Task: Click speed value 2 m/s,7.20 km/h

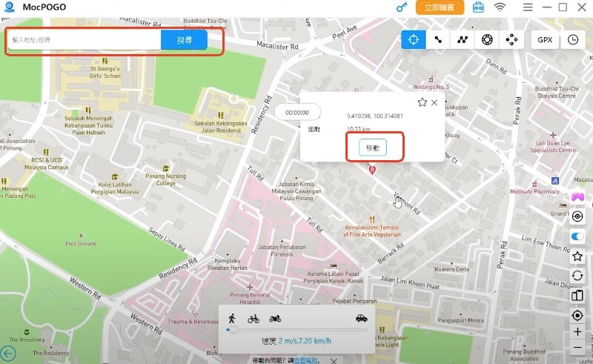Action: (305, 341)
